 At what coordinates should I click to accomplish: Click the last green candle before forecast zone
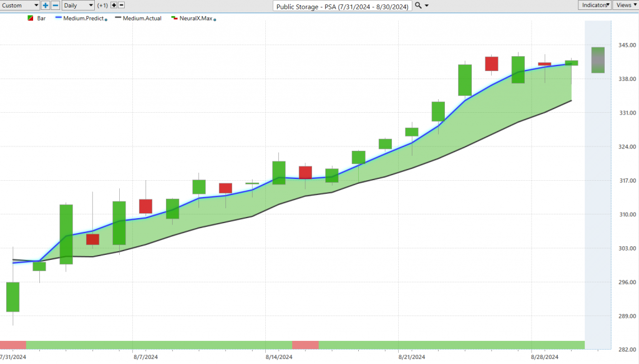(x=572, y=63)
